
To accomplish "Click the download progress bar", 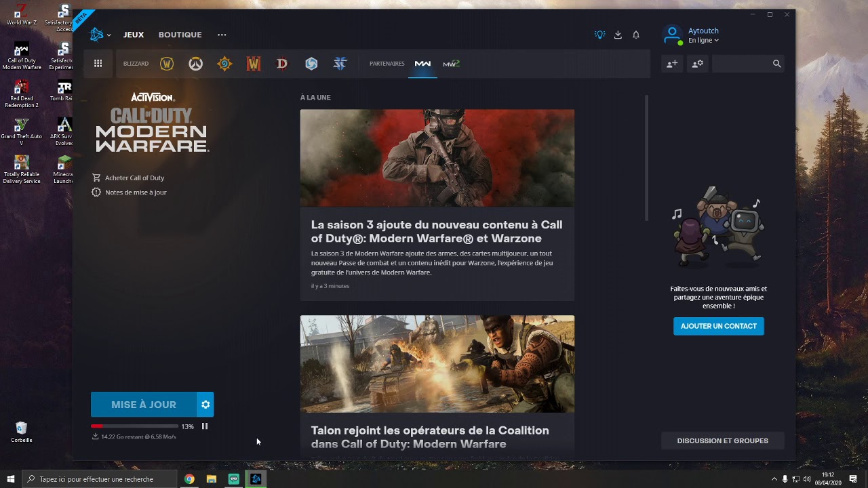I will tap(134, 426).
